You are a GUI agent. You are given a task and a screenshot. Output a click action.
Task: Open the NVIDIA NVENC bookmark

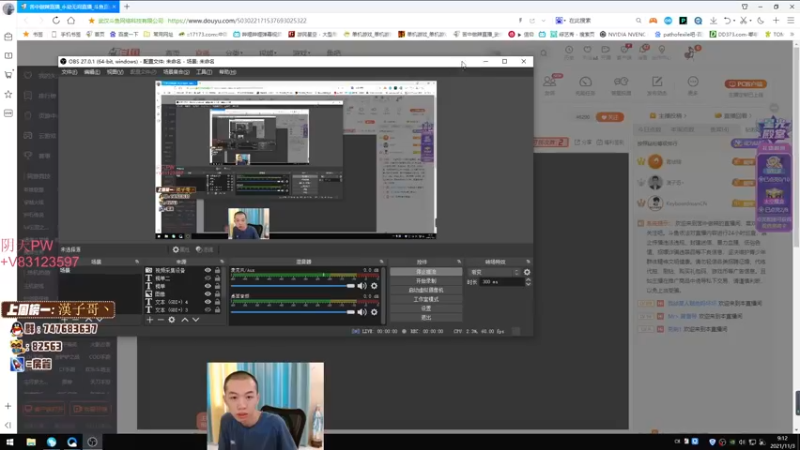622,34
